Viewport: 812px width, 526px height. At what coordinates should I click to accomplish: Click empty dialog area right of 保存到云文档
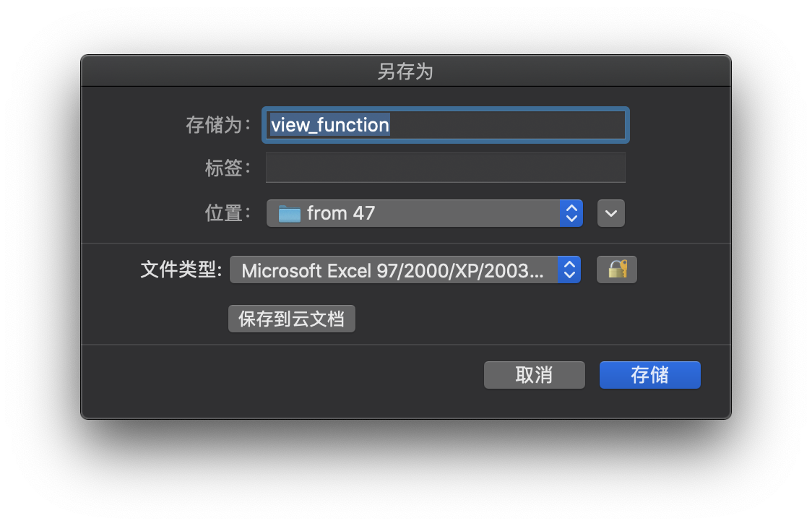tap(506, 319)
